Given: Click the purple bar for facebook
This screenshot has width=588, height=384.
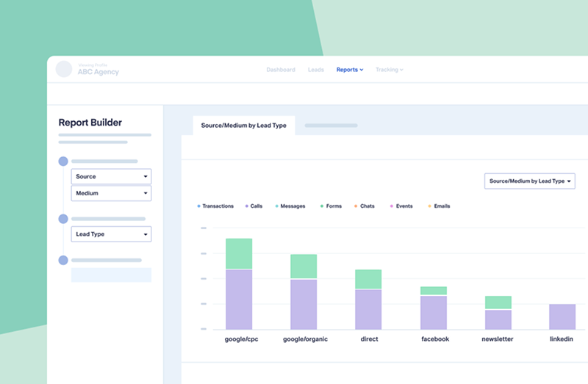Looking at the screenshot, I should pyautogui.click(x=434, y=313).
